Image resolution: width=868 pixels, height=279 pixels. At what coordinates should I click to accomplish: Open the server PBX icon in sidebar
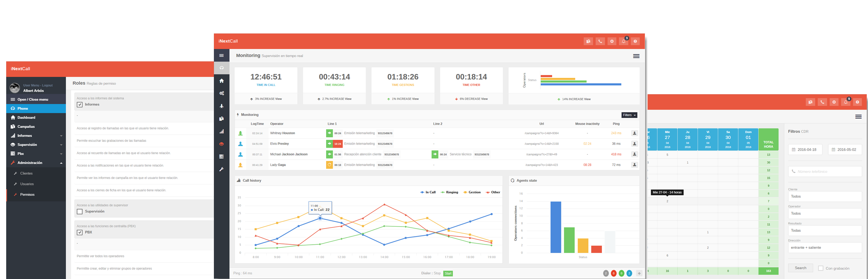click(221, 157)
